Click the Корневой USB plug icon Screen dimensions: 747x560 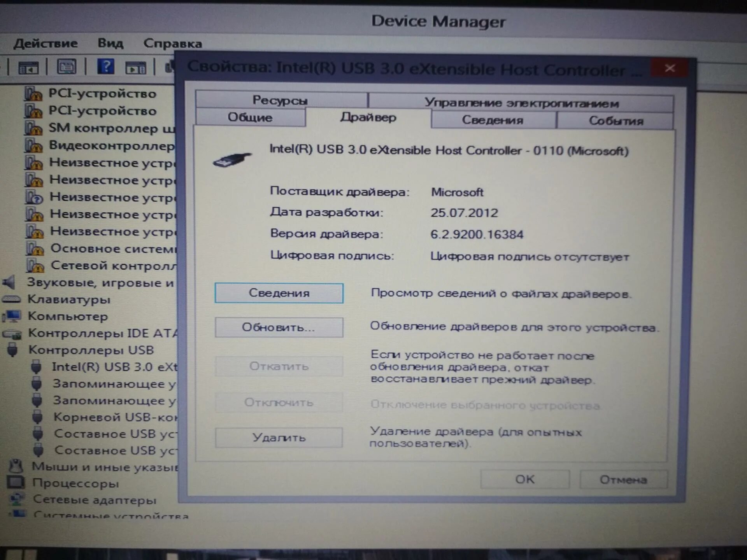[37, 417]
